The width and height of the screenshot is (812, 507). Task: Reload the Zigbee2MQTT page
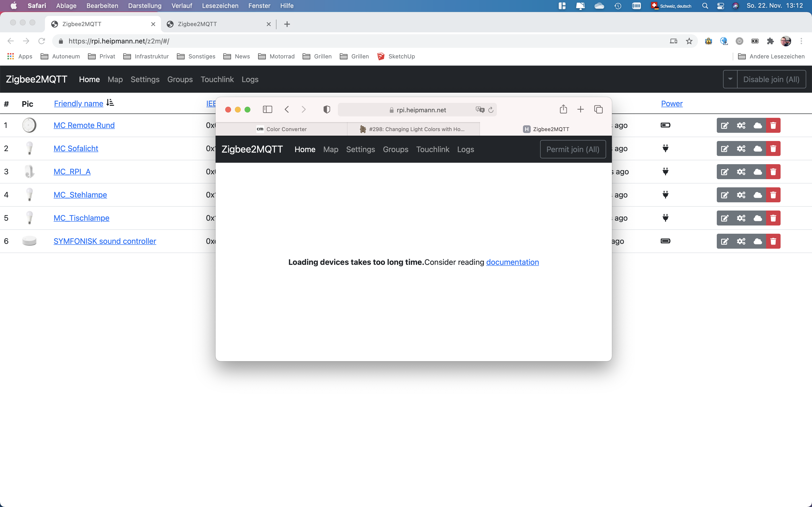[42, 41]
